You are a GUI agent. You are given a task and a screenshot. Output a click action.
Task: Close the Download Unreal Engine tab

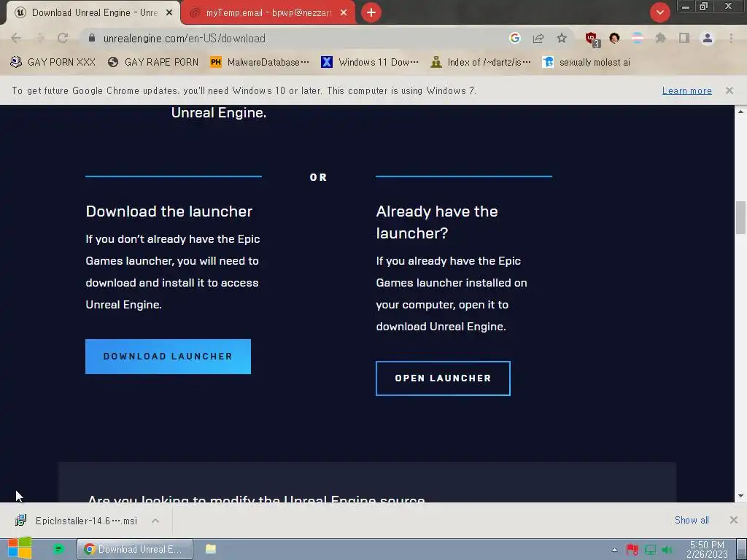click(x=169, y=13)
